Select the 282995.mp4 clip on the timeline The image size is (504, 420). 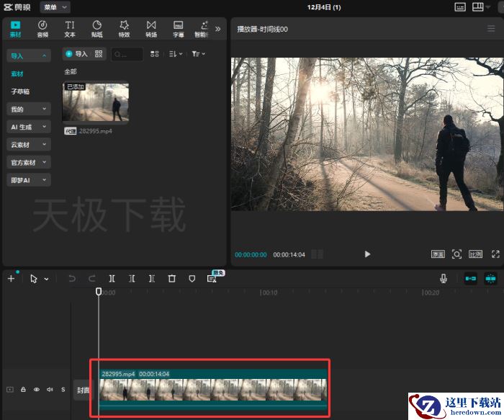213,390
